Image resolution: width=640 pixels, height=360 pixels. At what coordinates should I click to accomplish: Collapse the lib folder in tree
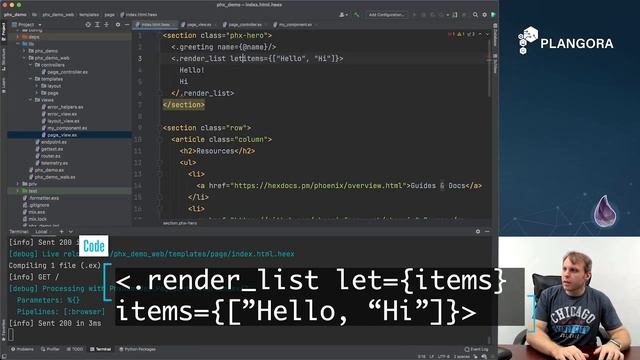pyautogui.click(x=18, y=44)
